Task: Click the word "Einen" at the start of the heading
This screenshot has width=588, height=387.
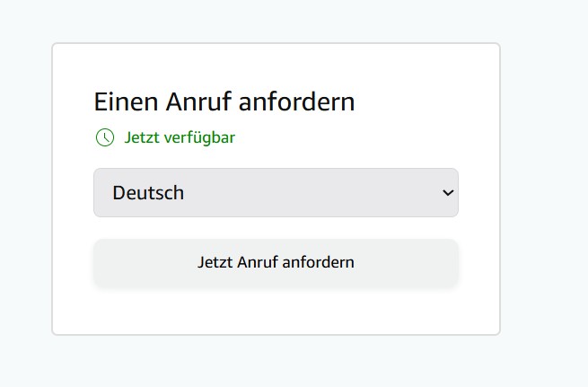Action: [x=126, y=101]
